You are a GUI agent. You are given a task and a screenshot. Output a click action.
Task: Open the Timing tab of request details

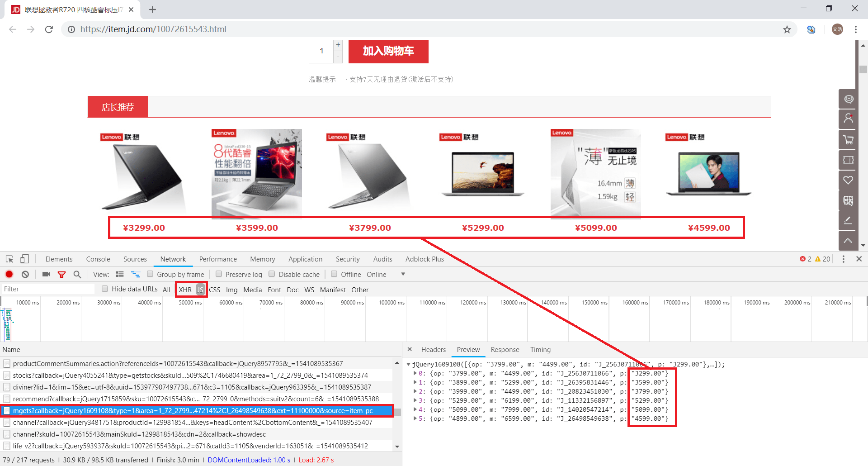(x=540, y=350)
